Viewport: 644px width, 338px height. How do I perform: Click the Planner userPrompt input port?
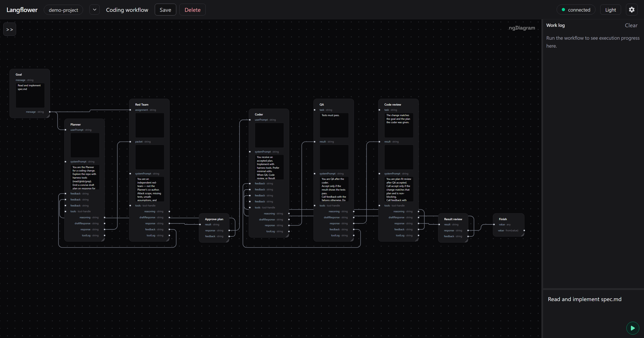65,130
